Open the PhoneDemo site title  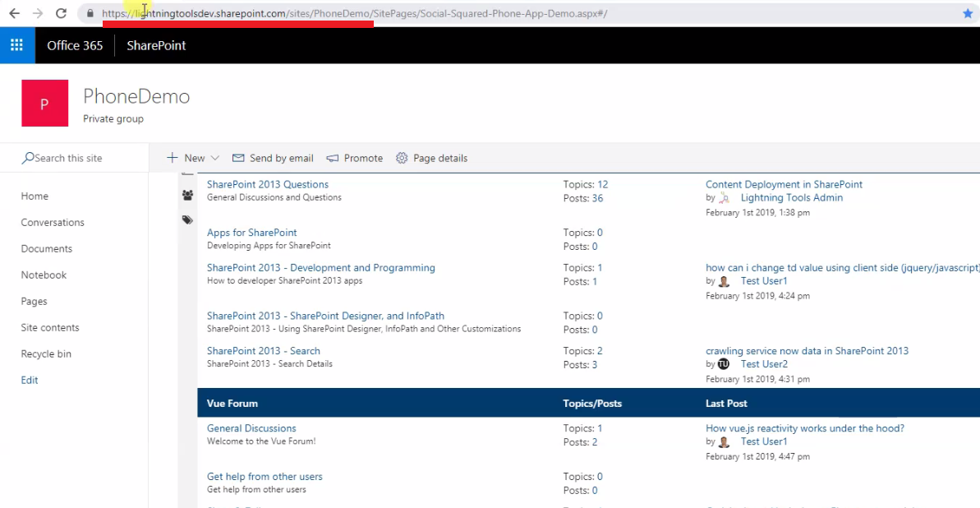tap(136, 96)
